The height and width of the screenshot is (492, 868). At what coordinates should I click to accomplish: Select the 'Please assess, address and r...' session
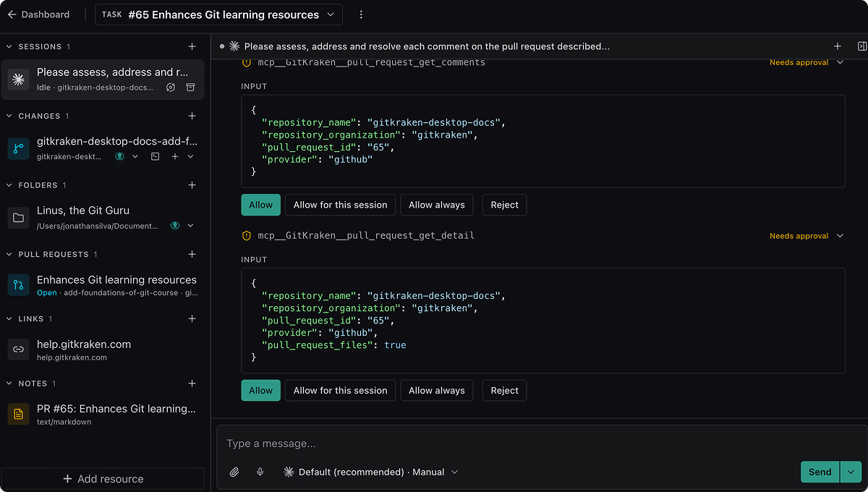pos(103,79)
